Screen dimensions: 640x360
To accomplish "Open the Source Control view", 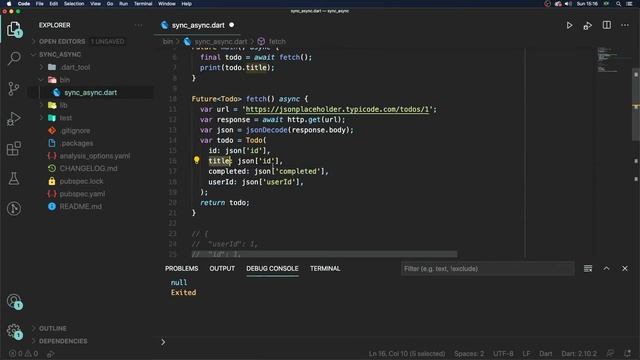I will point(14,89).
